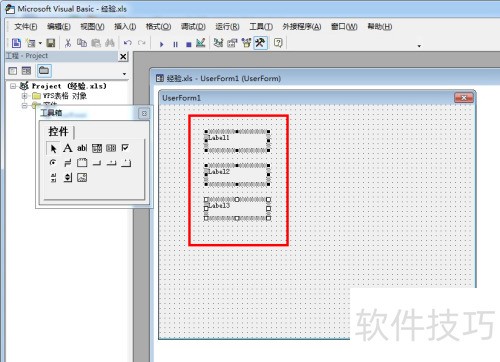The image size is (500, 362).
Task: Open the 工具(T) menu
Action: click(x=261, y=27)
